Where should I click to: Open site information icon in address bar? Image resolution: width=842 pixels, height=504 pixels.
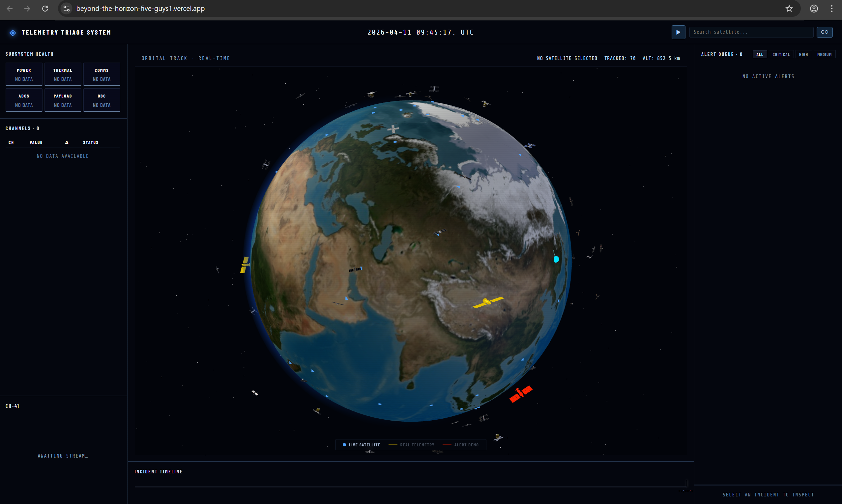pyautogui.click(x=67, y=9)
